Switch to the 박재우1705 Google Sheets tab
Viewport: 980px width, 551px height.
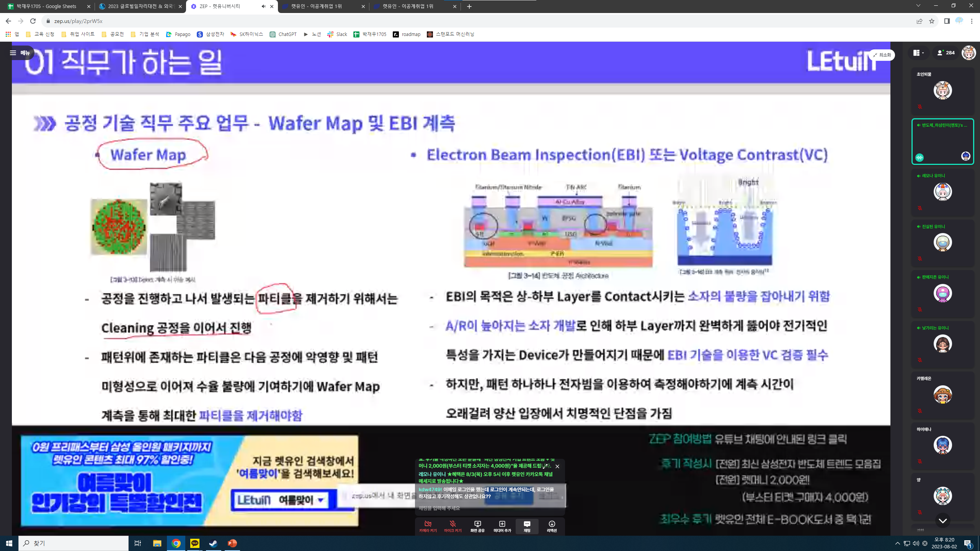coord(46,7)
